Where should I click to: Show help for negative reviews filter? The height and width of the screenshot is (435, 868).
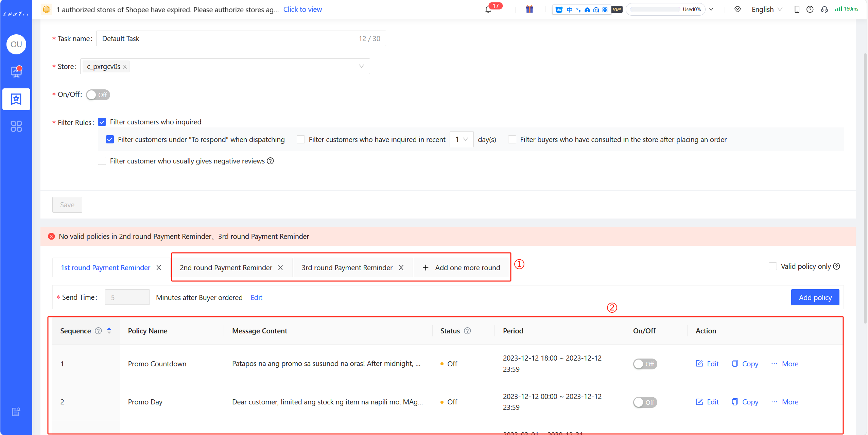click(270, 161)
